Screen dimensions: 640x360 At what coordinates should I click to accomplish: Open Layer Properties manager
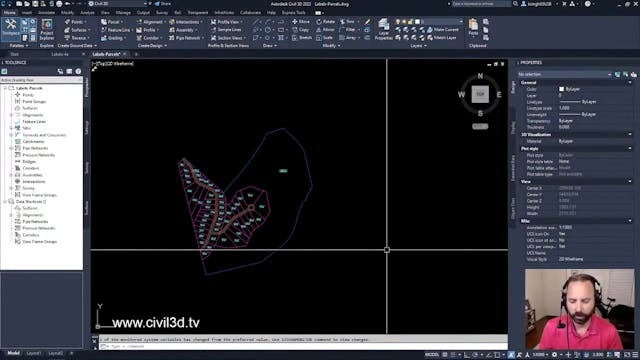383,29
